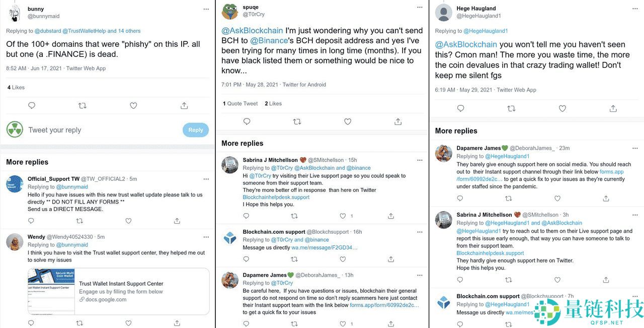Share Official_Support TW's reply

177,221
